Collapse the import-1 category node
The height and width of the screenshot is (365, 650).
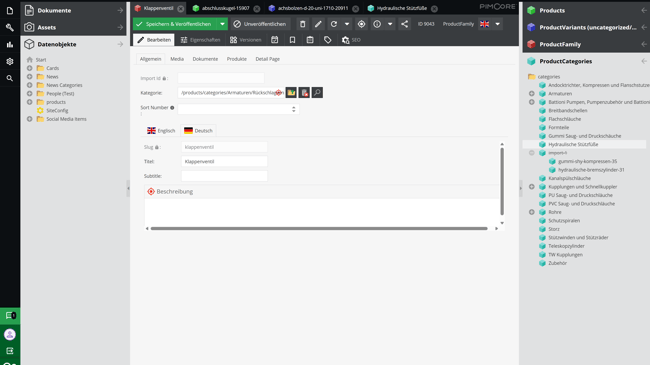pos(531,153)
